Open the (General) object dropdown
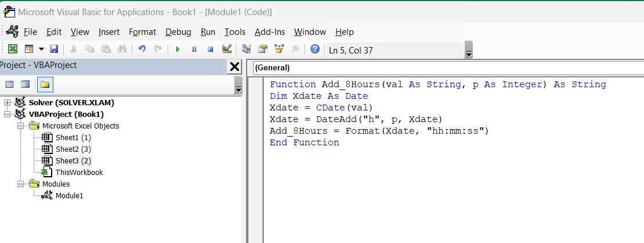 [448, 68]
